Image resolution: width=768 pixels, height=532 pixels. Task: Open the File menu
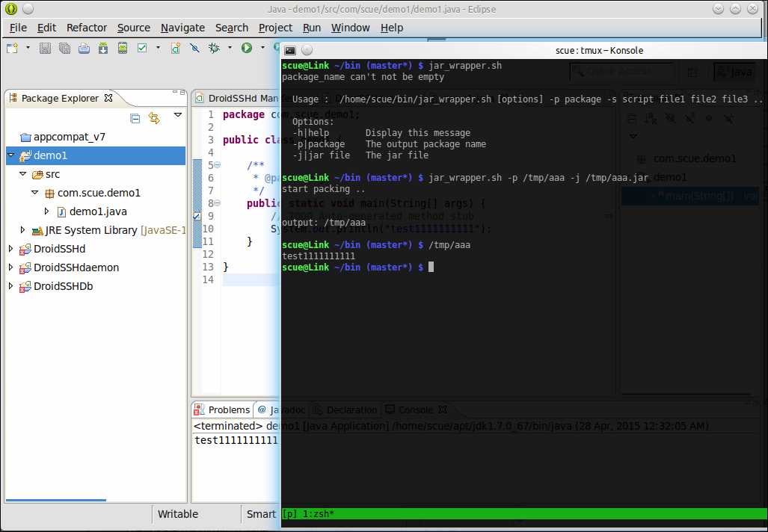point(18,28)
